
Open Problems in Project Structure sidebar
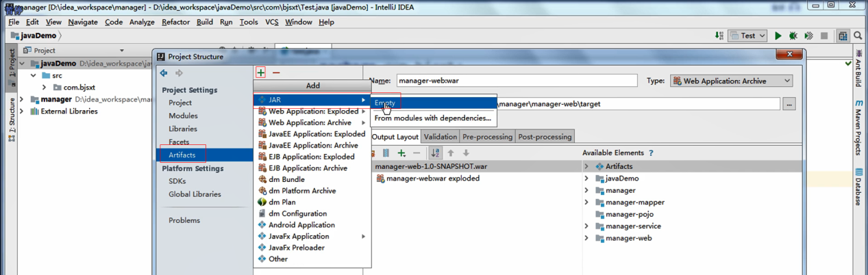coord(184,220)
